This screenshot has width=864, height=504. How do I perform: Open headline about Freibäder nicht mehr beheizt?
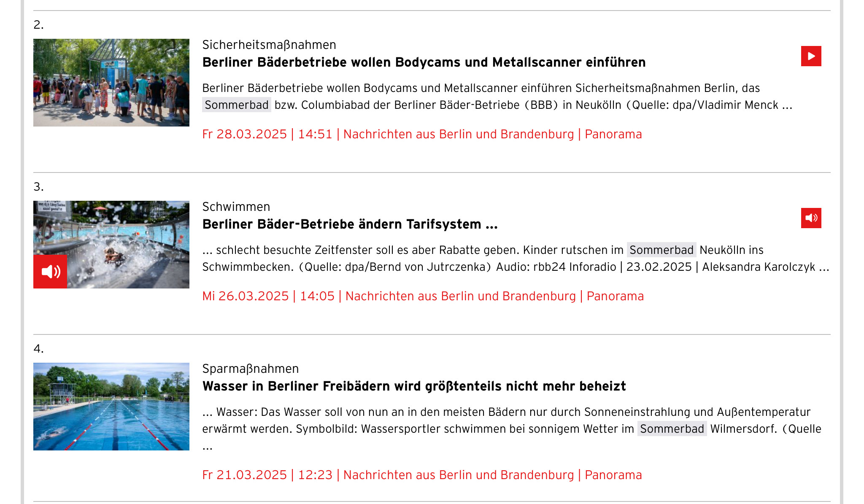pyautogui.click(x=414, y=386)
